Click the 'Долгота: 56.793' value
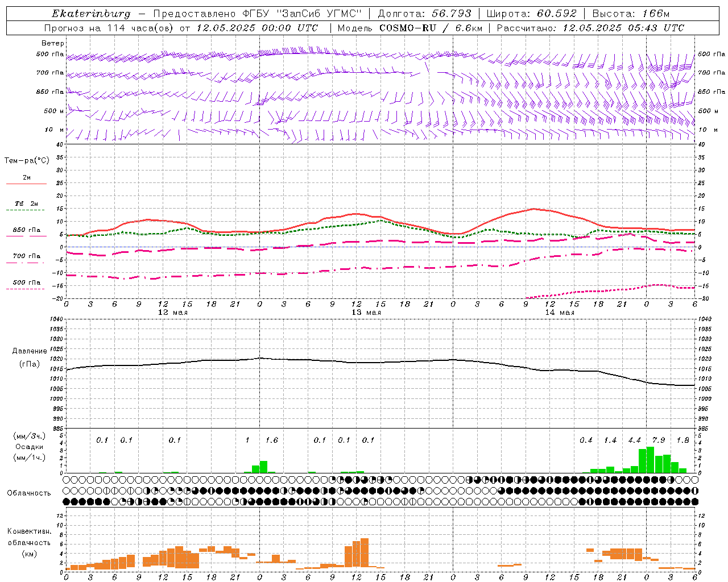This screenshot has height=582, width=728. click(424, 14)
